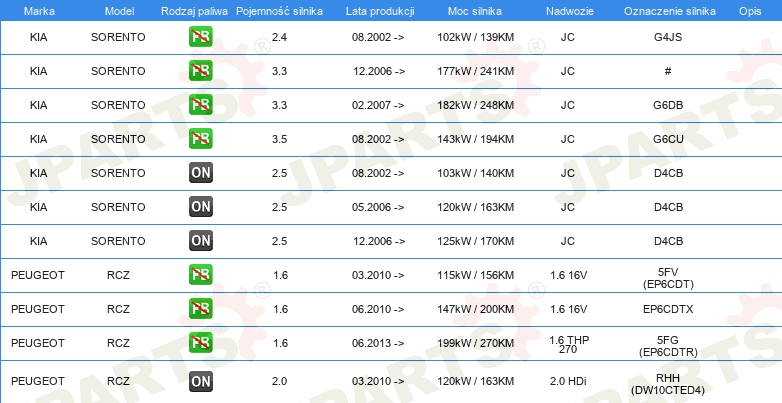Click ON diesel icon in 05.2006 Sorento row

tap(200, 206)
